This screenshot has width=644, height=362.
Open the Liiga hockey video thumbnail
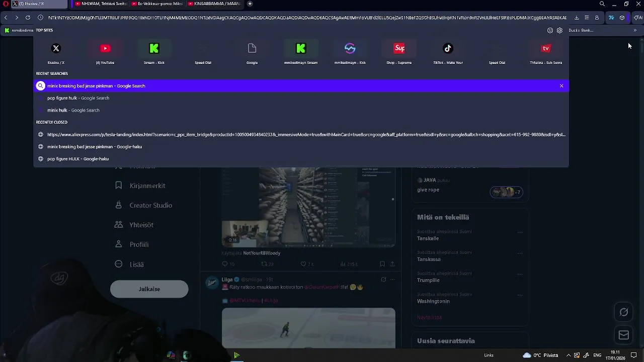(308, 328)
